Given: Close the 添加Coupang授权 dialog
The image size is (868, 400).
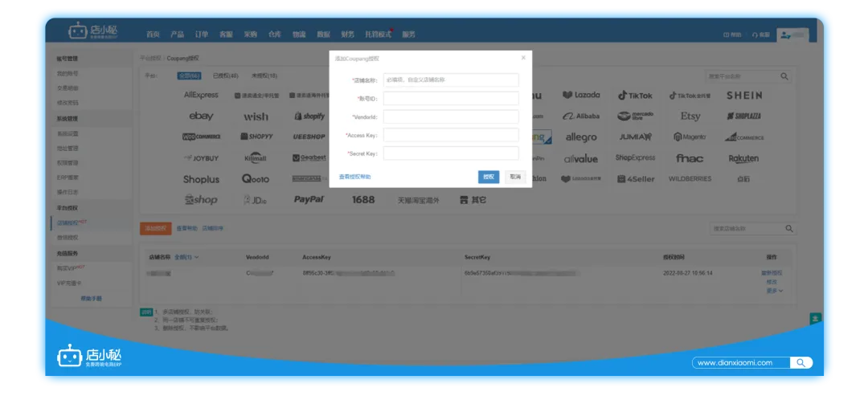Looking at the screenshot, I should pyautogui.click(x=523, y=58).
